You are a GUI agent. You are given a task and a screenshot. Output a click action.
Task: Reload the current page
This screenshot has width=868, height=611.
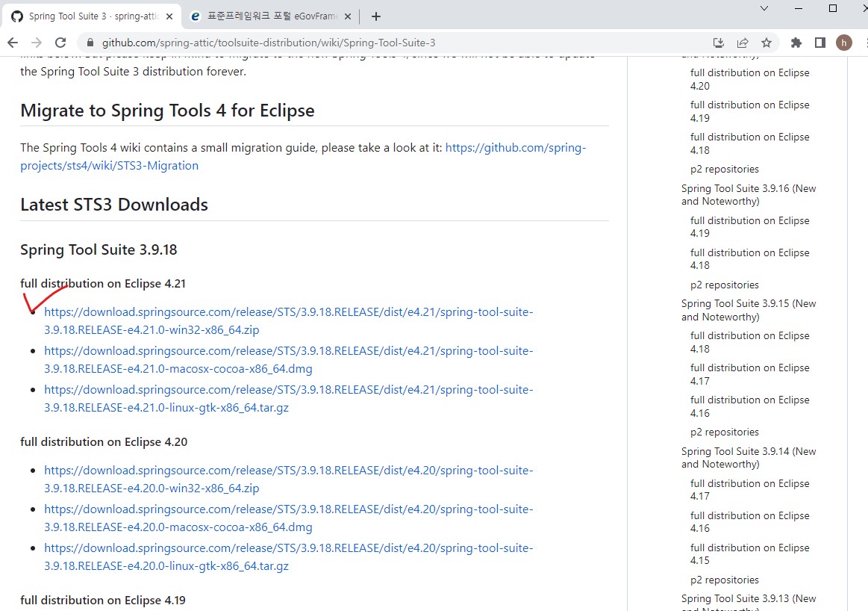tap(61, 43)
